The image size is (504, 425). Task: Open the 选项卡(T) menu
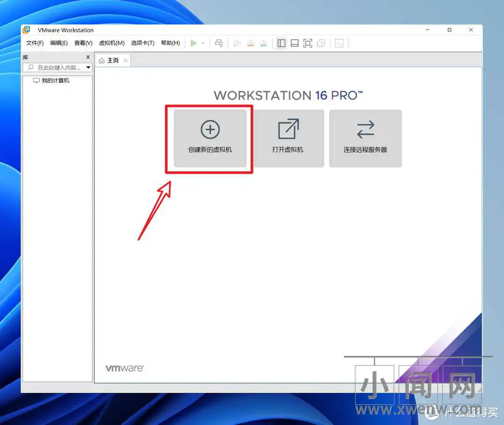143,43
